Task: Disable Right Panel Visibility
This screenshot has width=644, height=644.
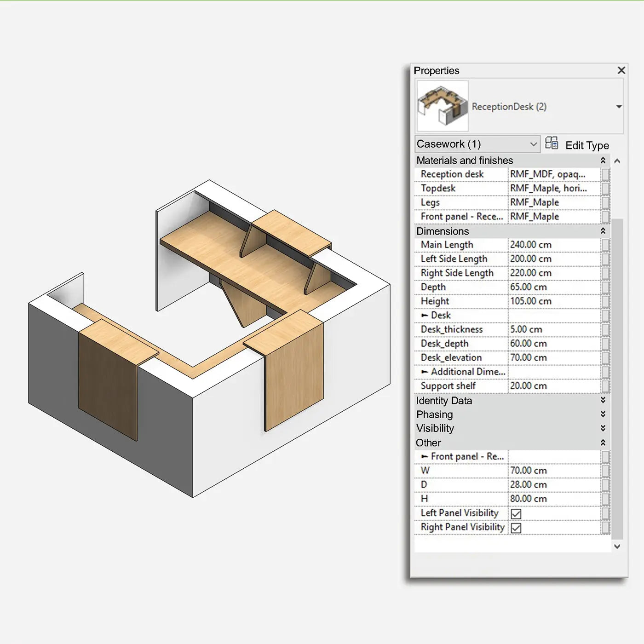Action: point(516,528)
